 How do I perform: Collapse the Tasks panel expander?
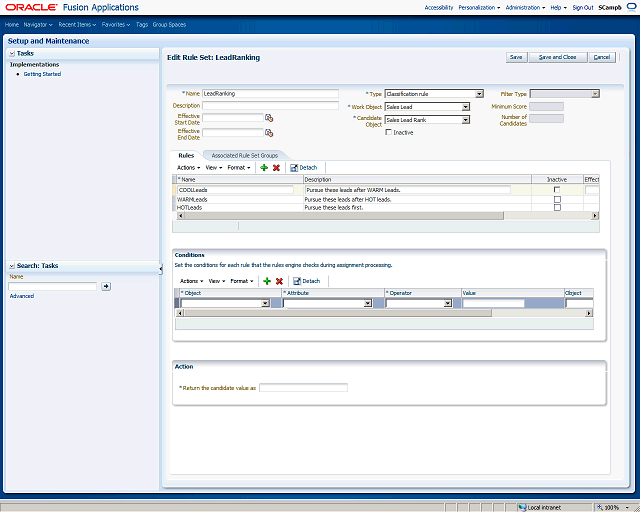click(12, 53)
